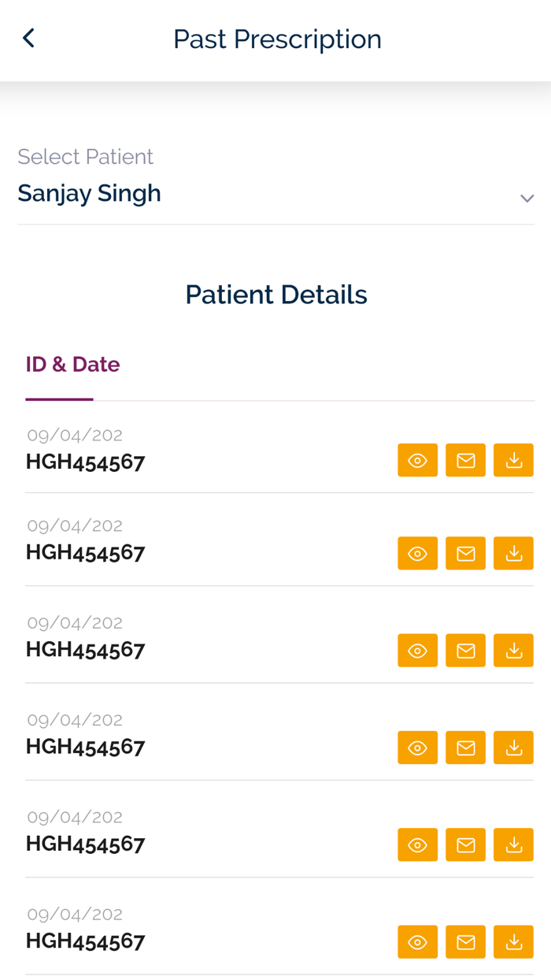Email the third prescription entry
This screenshot has width=551, height=980.
click(465, 651)
